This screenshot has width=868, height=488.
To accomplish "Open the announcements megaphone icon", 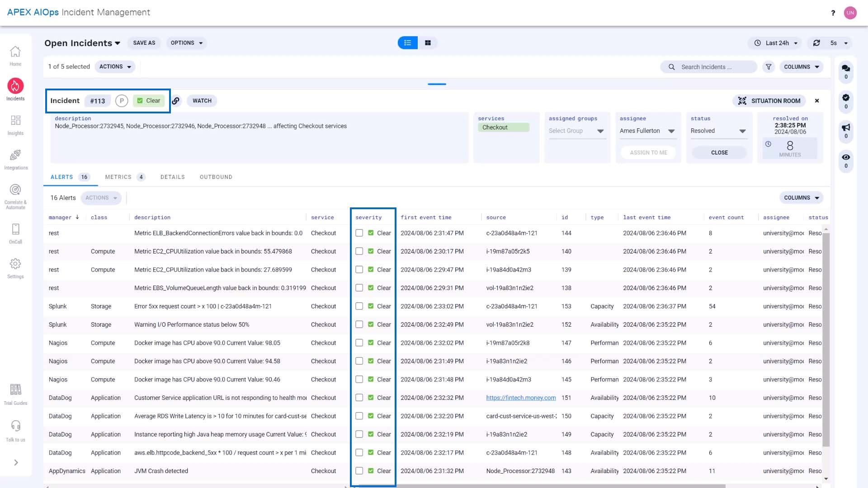I will 846,127.
